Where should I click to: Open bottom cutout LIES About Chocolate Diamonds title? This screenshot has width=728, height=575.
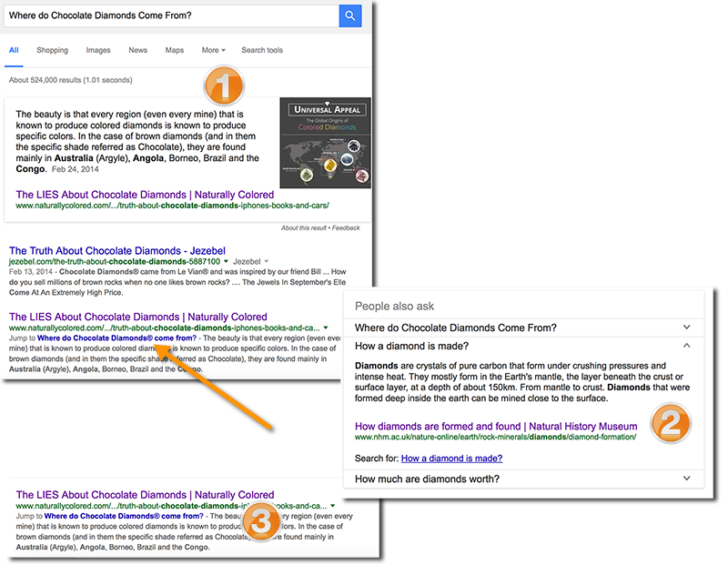pos(145,495)
